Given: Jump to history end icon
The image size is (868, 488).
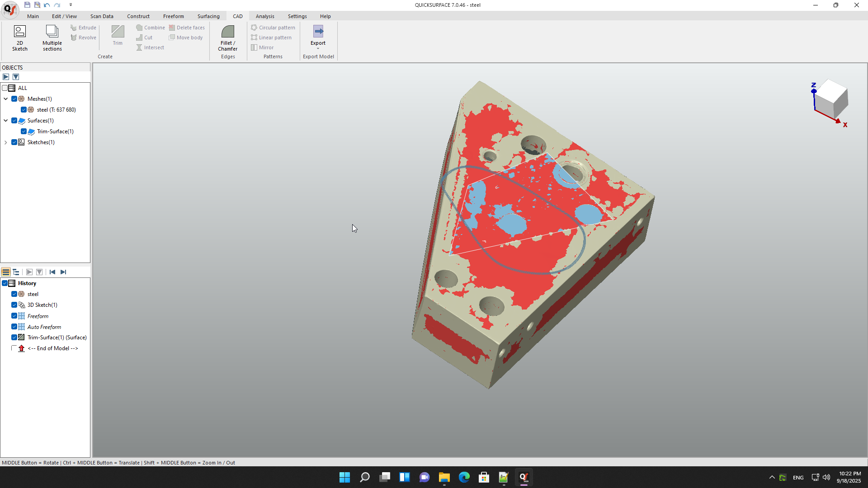Looking at the screenshot, I should click(x=63, y=272).
